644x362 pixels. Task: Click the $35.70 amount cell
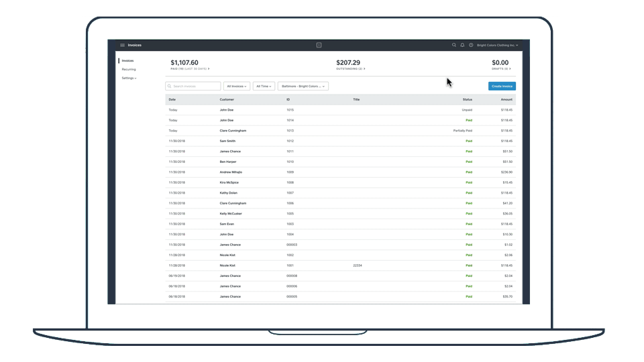[507, 296]
